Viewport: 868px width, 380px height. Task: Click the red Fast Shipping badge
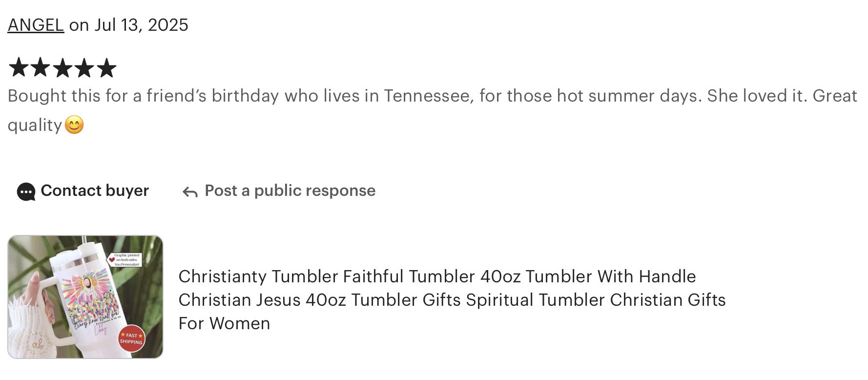pos(131,338)
